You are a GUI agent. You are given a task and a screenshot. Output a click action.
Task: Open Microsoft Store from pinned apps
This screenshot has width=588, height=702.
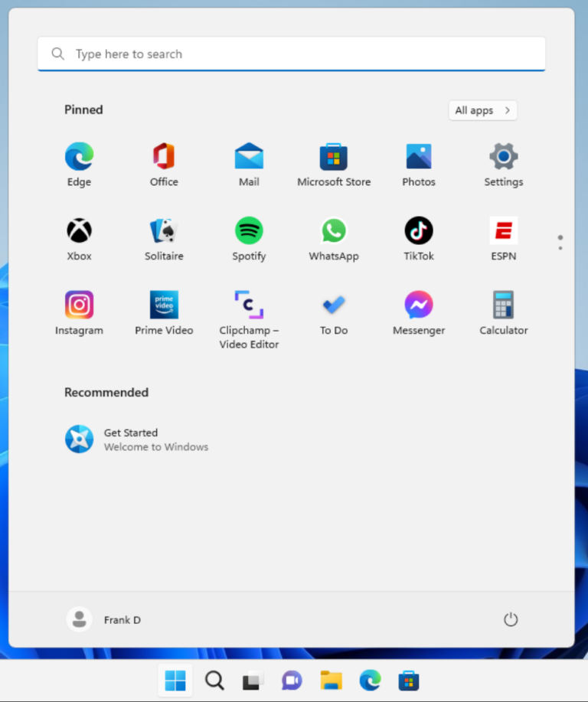[334, 165]
